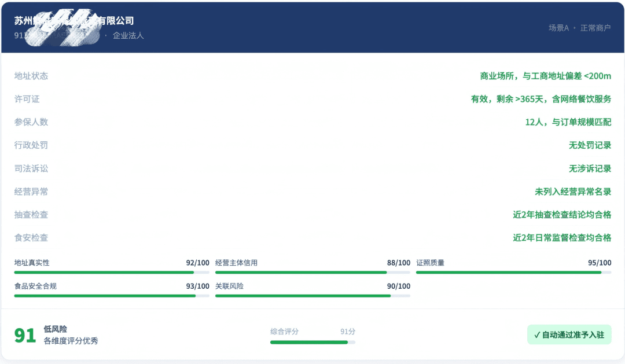625x364 pixels.
Task: Click the 综合评分 progress bar
Action: (x=312, y=342)
